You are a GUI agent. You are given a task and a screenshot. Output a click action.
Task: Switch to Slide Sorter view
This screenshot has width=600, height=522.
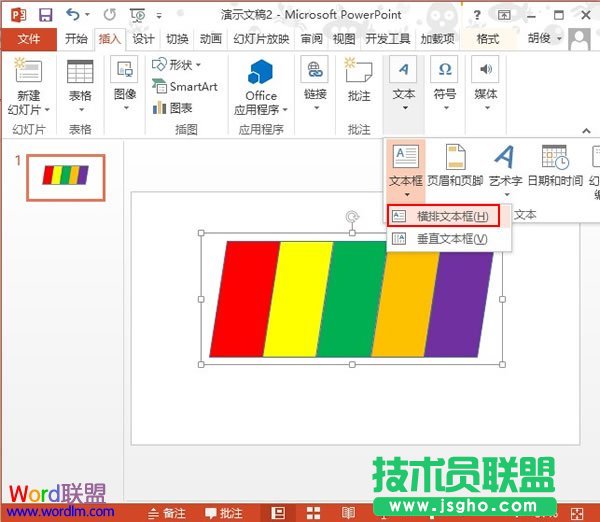313,513
